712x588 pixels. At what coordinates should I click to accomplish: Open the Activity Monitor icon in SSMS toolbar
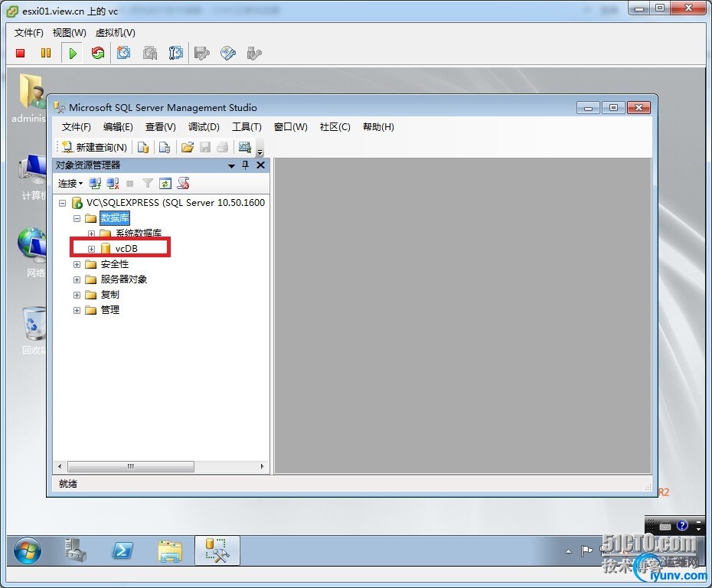(245, 147)
